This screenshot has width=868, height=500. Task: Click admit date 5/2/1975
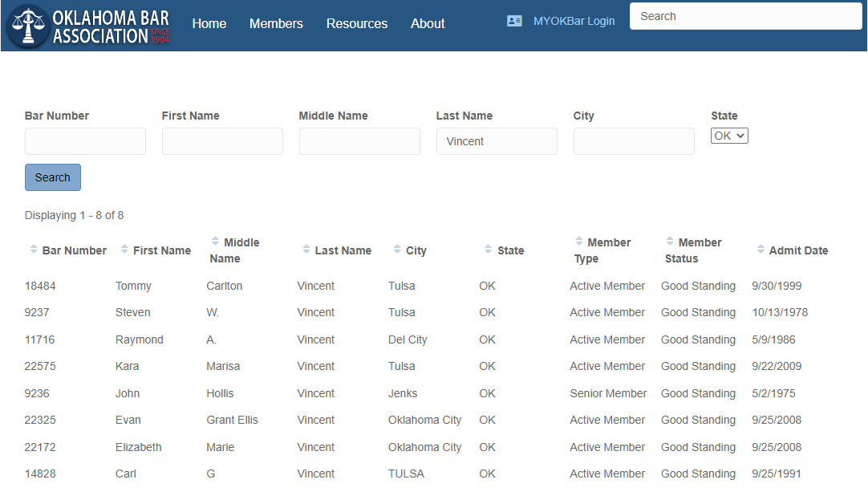[x=773, y=393]
